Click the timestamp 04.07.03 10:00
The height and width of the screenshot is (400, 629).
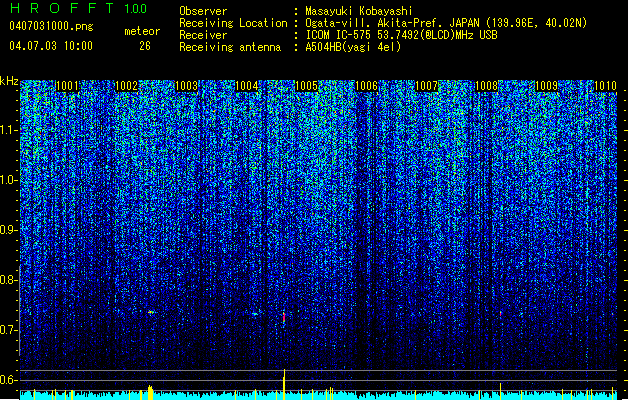pyautogui.click(x=51, y=46)
